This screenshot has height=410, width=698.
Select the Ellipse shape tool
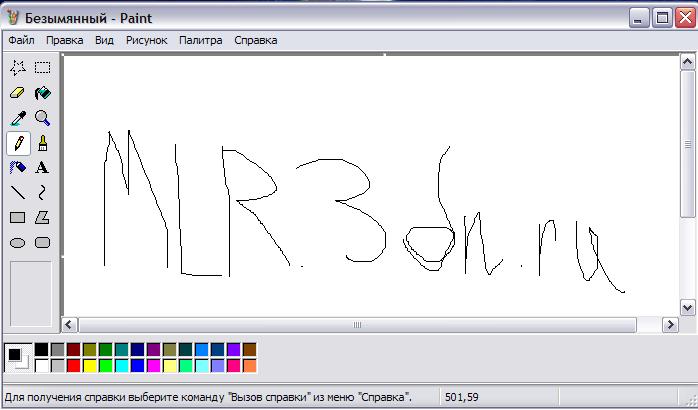(x=18, y=243)
